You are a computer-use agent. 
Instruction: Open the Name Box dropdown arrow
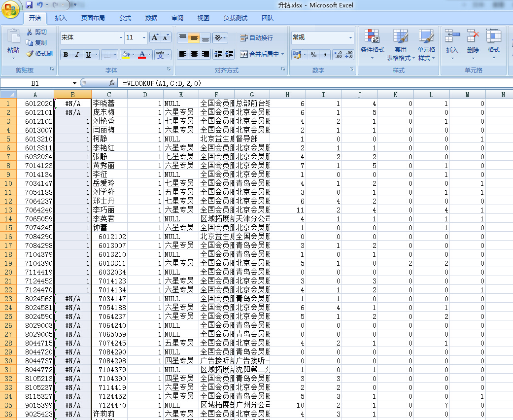tap(74, 83)
